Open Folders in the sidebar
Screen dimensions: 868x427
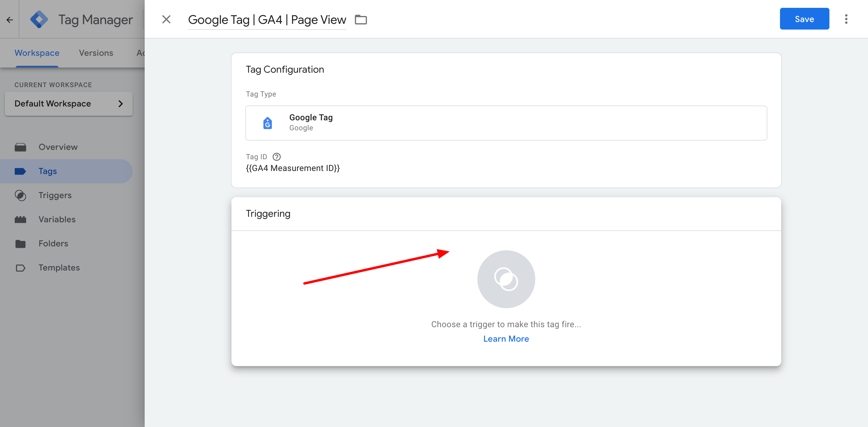click(x=66, y=244)
